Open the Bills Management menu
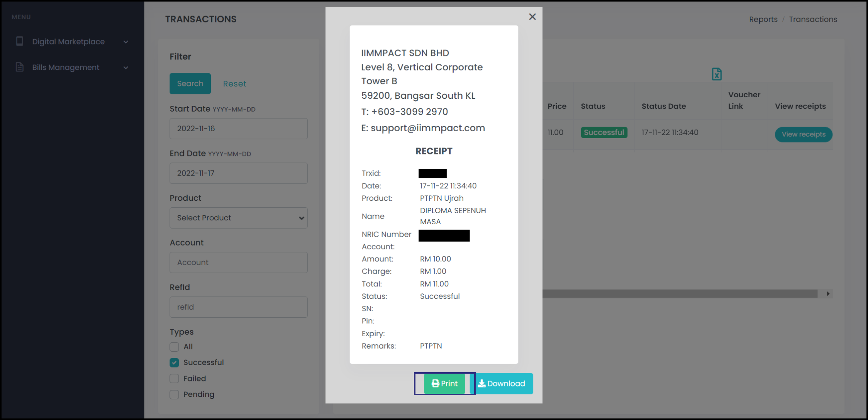Image resolution: width=868 pixels, height=420 pixels. 72,67
